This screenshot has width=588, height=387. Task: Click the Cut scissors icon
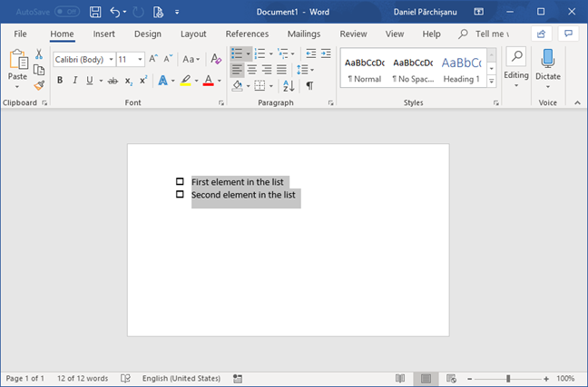point(39,54)
